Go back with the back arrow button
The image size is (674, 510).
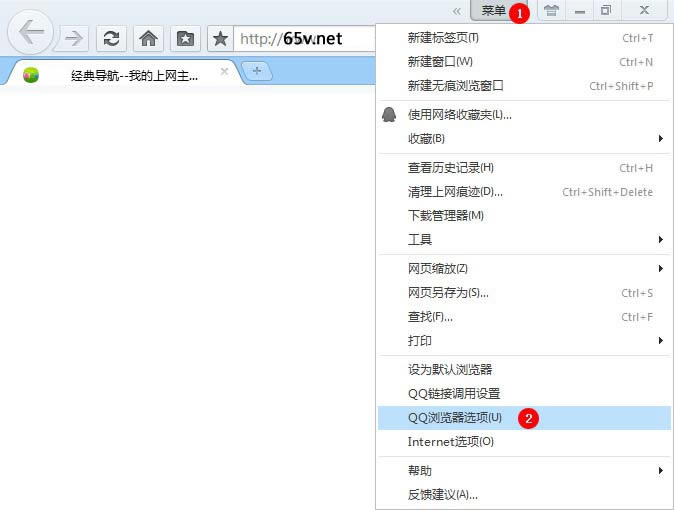point(31,32)
